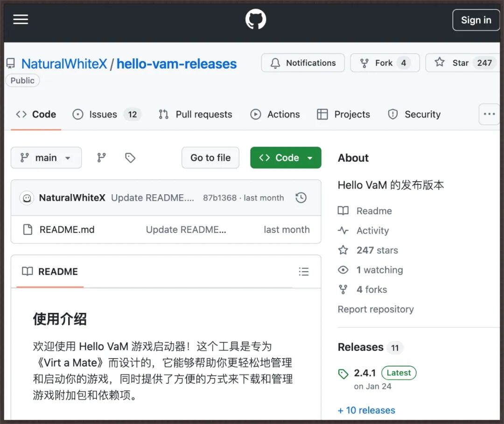Viewport: 504px width, 424px height.
Task: Expand the green Code download dropdown
Action: pyautogui.click(x=286, y=158)
